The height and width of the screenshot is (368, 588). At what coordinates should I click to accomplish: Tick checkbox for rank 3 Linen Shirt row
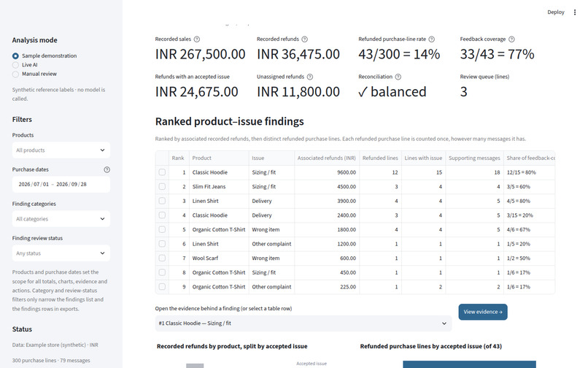[162, 201]
